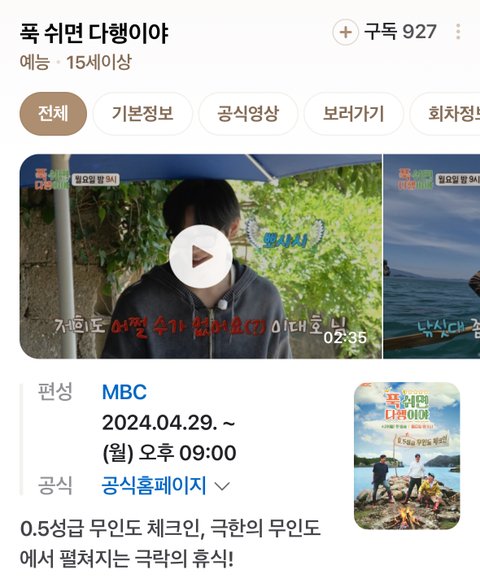
Task: Open the MBC broadcaster link
Action: click(124, 392)
